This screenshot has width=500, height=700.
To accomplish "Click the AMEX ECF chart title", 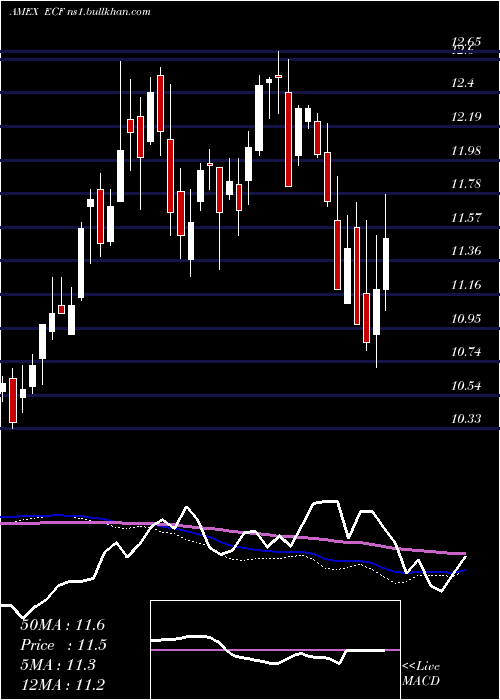I will pos(80,12).
